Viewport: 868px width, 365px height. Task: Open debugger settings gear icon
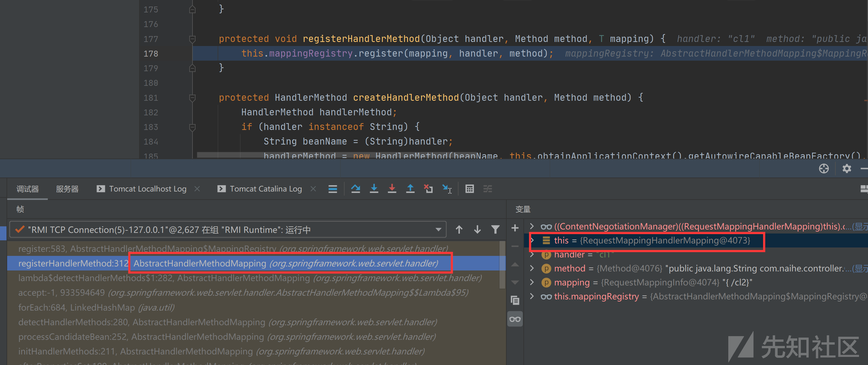(x=847, y=169)
